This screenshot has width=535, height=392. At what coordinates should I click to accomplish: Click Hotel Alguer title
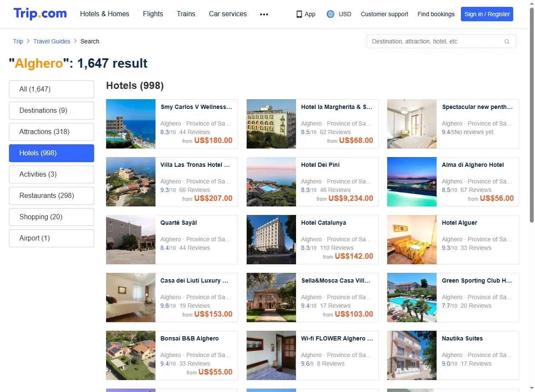pyautogui.click(x=459, y=223)
